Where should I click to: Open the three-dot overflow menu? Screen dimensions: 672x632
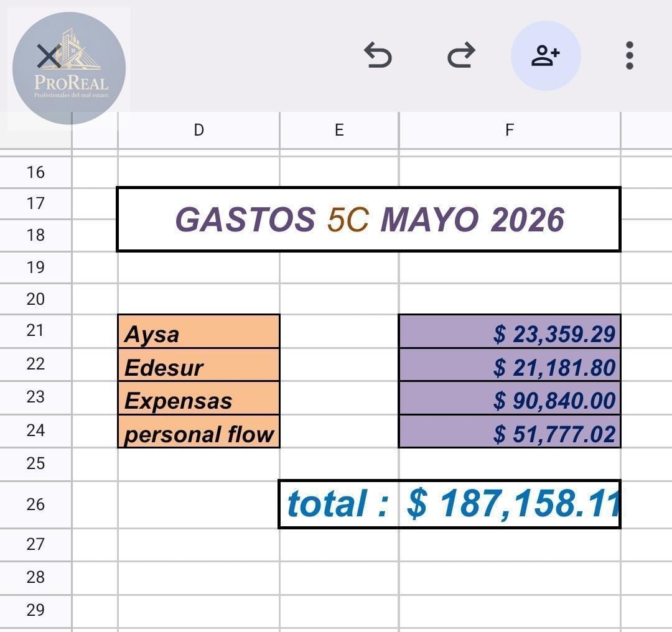click(630, 55)
